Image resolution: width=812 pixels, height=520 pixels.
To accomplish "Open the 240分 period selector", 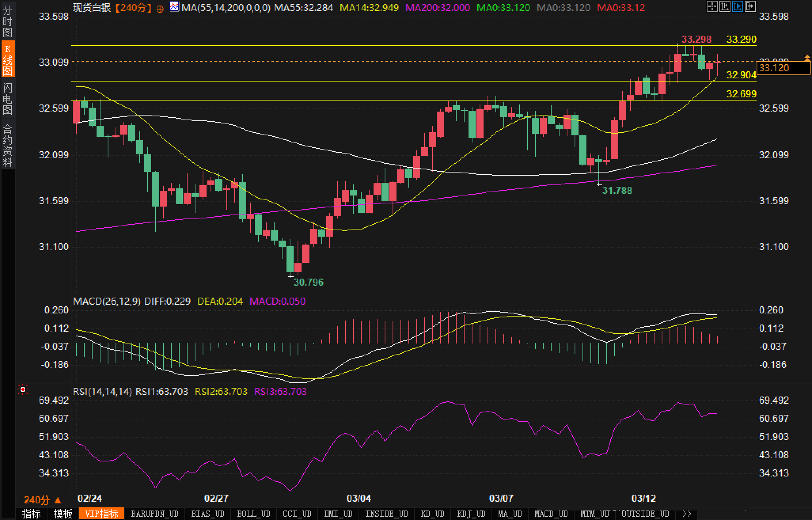I will 43,500.
